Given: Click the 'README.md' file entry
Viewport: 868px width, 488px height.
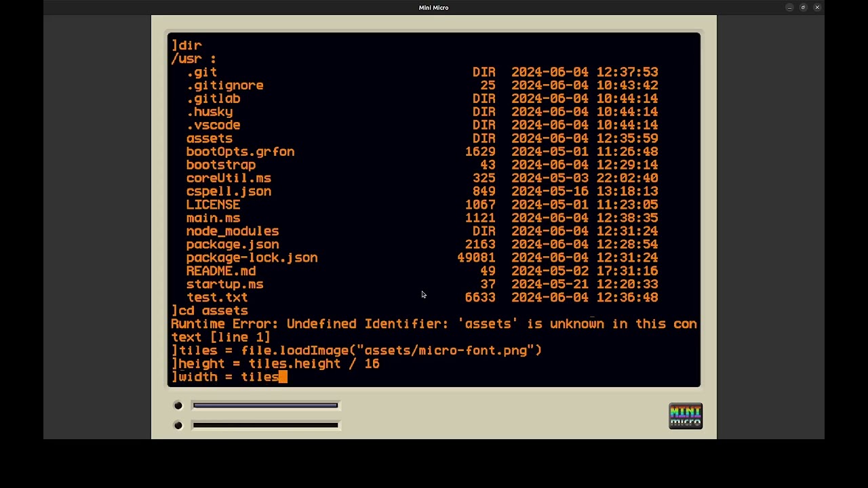Looking at the screenshot, I should click(221, 271).
